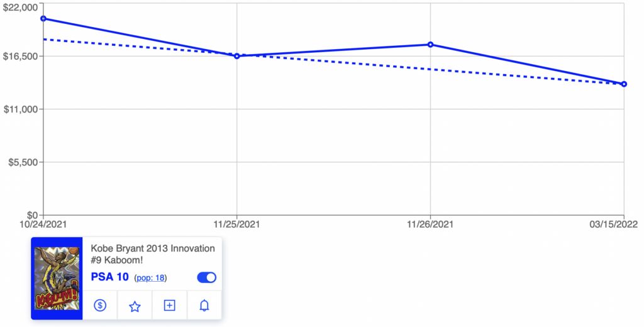The width and height of the screenshot is (644, 327).
Task: Click the 11/25/2021 x-axis date label
Action: [236, 224]
